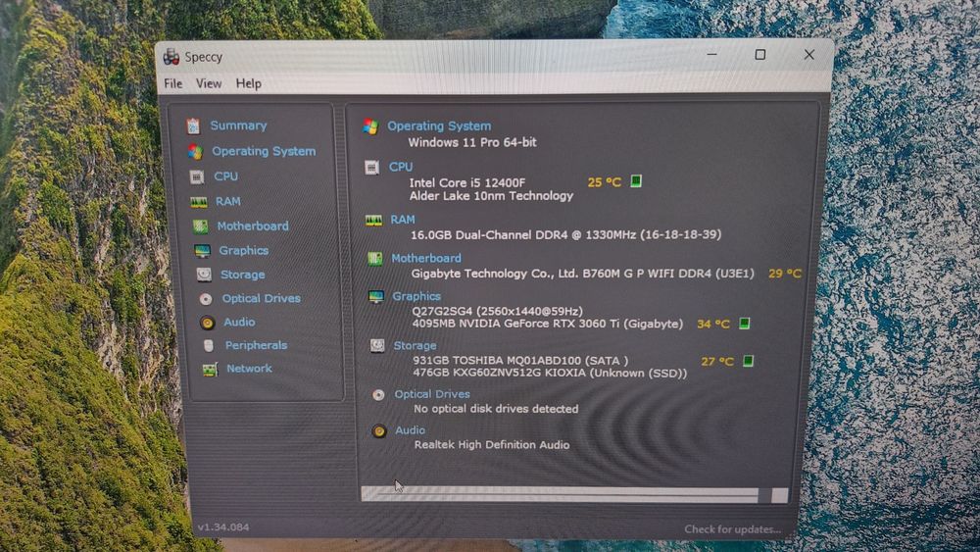980x552 pixels.
Task: Click the Motherboard icon in sidebar
Action: coord(200,226)
